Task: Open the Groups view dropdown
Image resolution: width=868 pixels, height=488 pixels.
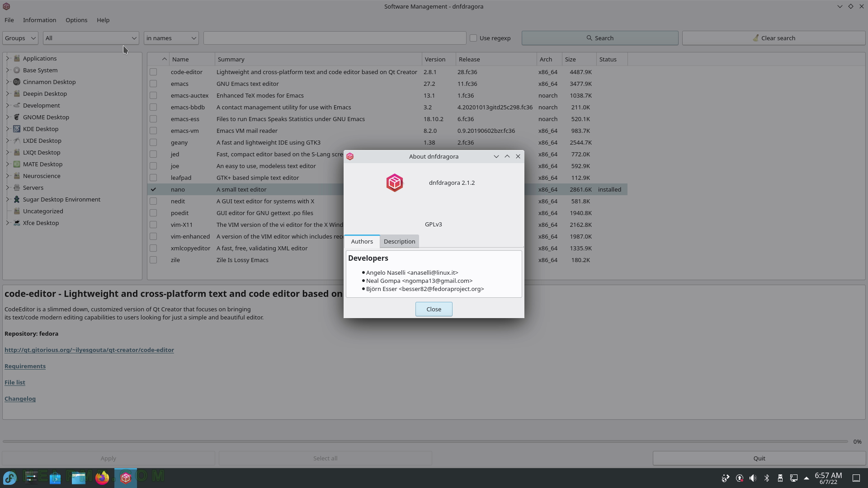Action: point(20,38)
